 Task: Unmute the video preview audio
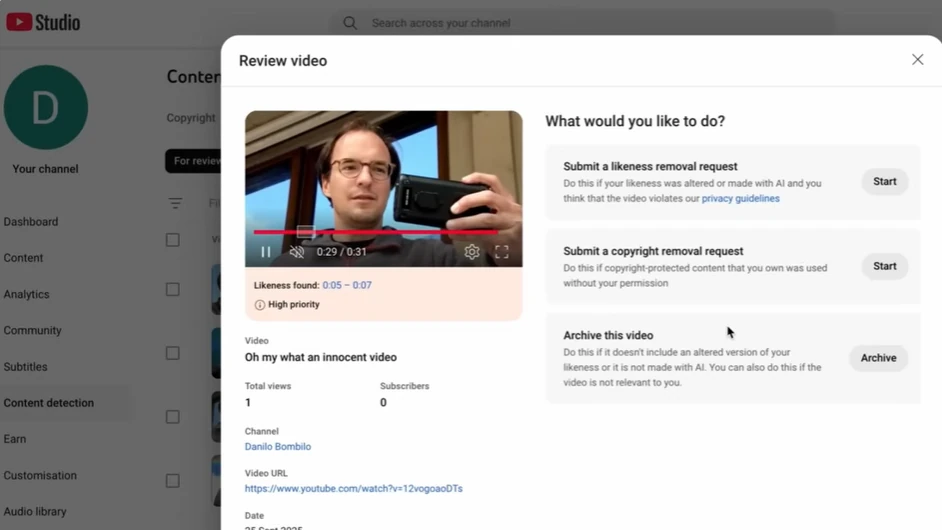click(297, 252)
